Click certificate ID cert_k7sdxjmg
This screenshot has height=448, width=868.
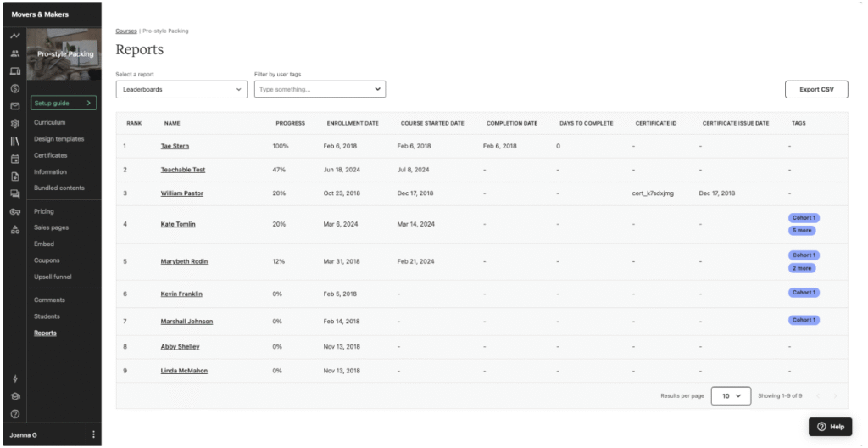coord(653,193)
